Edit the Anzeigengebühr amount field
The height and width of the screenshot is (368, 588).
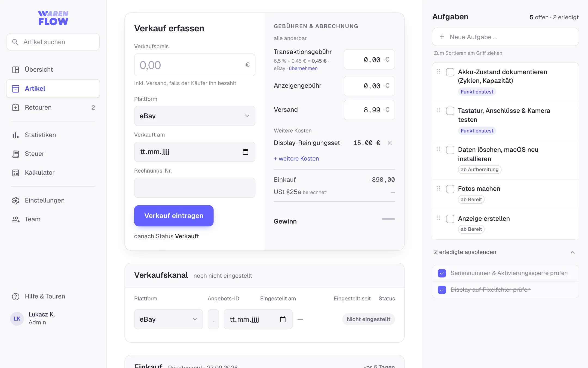tap(369, 86)
